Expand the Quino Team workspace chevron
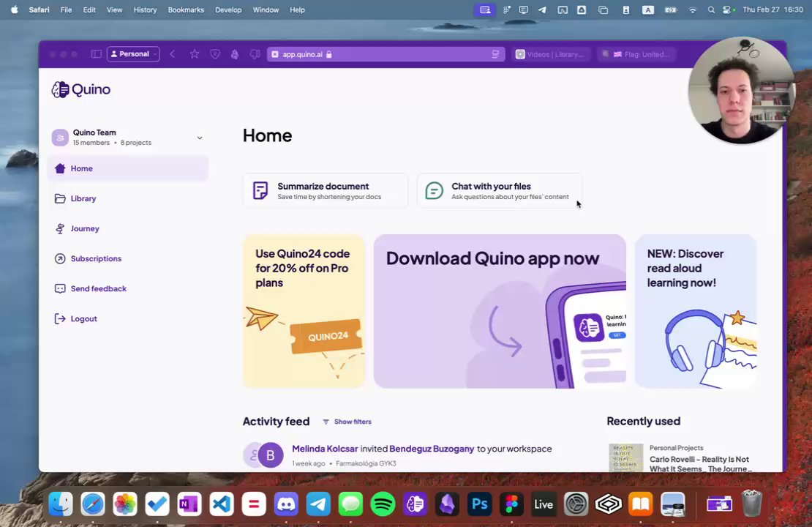The height and width of the screenshot is (527, 812). pyautogui.click(x=200, y=138)
